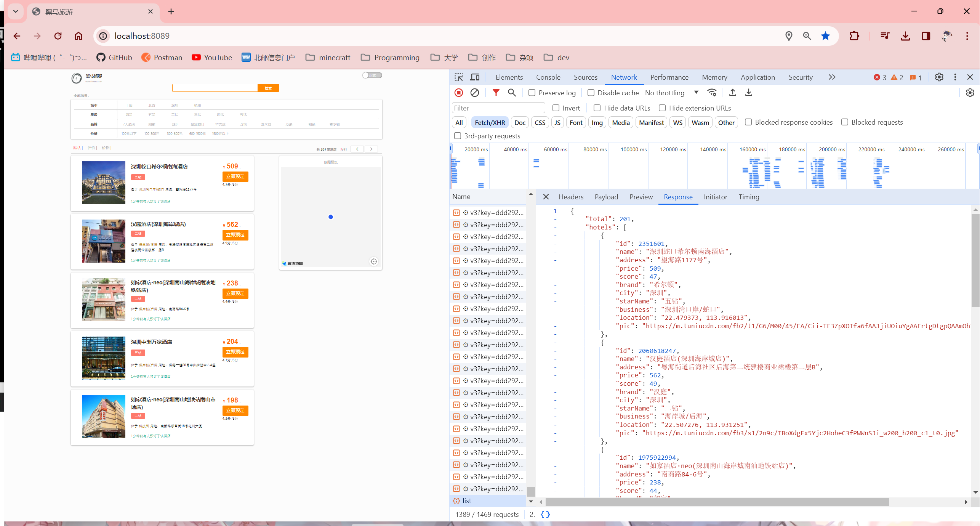The width and height of the screenshot is (980, 526).
Task: Pretty print the response with braces icon
Action: point(545,514)
